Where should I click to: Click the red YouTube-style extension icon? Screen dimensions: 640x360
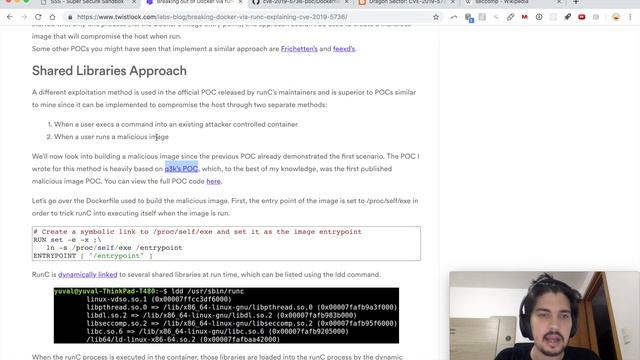582,17
